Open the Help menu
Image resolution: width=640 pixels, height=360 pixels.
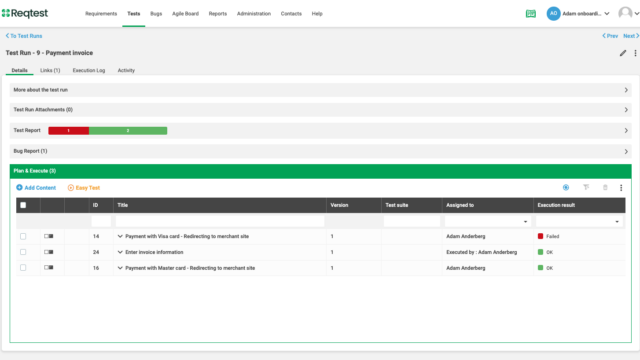(317, 14)
